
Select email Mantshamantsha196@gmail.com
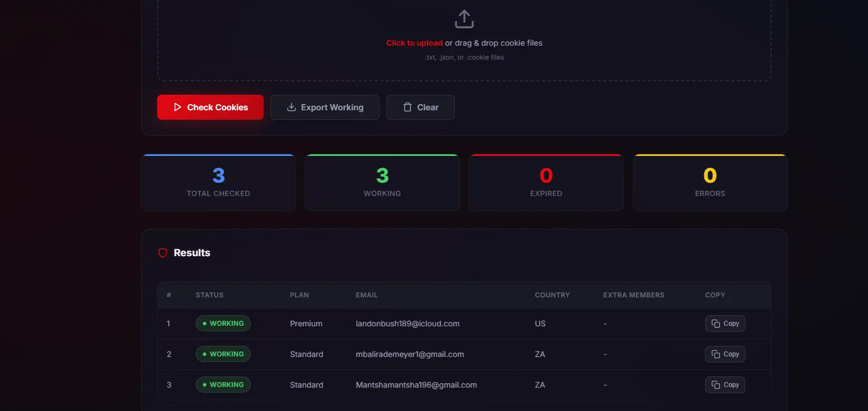point(416,385)
